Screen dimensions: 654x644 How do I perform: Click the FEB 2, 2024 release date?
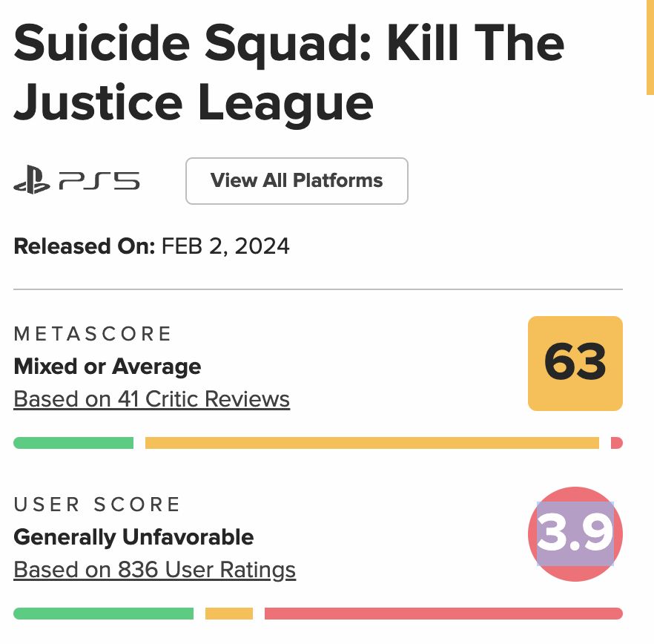pyautogui.click(x=225, y=246)
